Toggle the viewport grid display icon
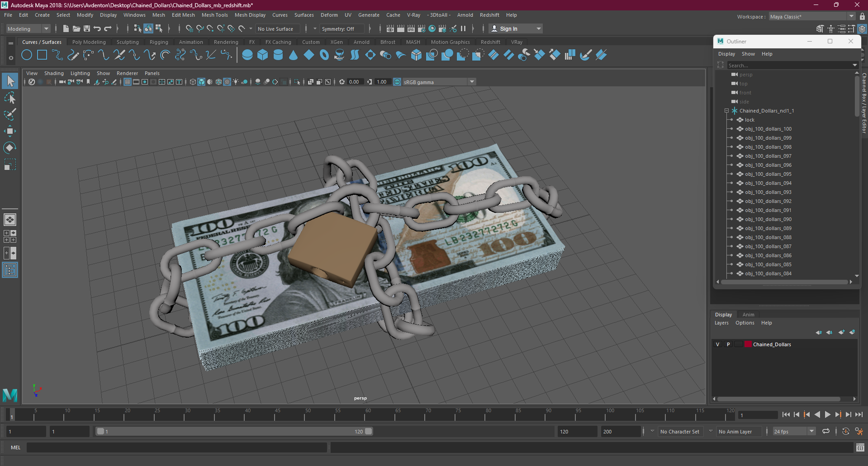The image size is (868, 466). click(x=128, y=82)
